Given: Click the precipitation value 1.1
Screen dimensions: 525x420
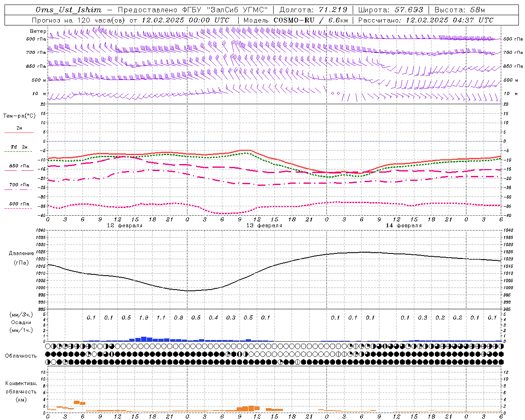Looking at the screenshot, I should click(x=161, y=318).
